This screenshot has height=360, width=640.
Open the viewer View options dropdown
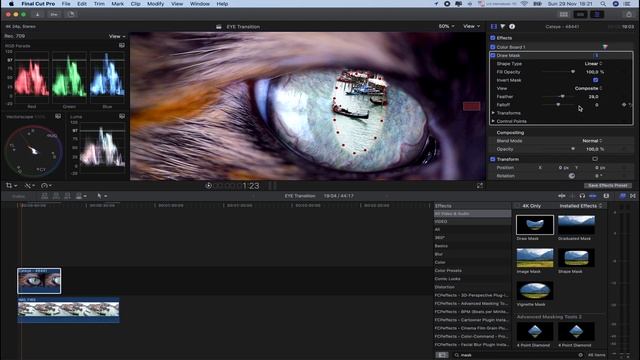[471, 27]
